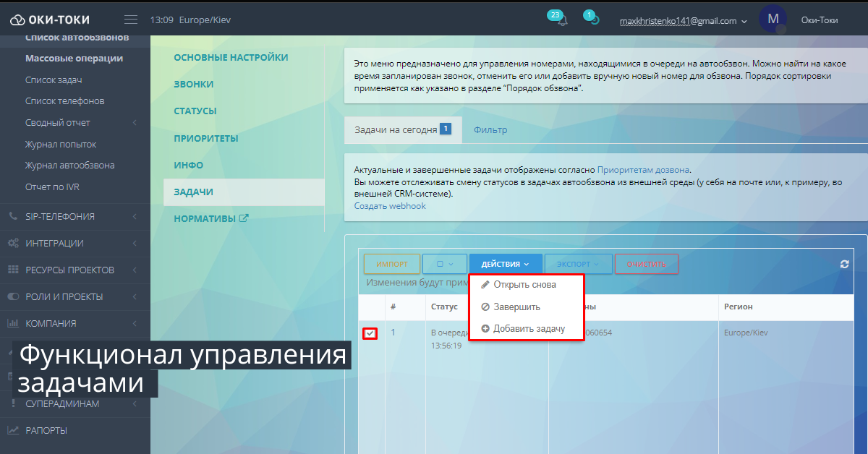
Task: Expand the ДЕЙСТВИЯ dropdown
Action: [x=506, y=263]
